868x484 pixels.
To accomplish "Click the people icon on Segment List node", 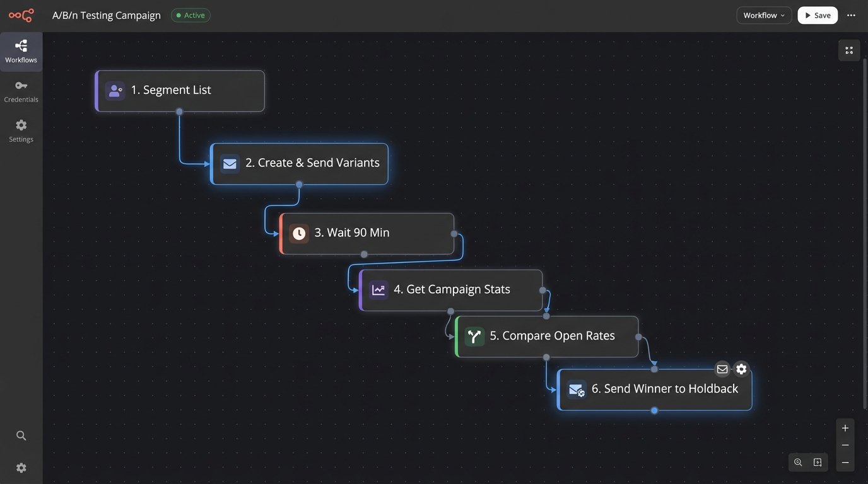I will pos(115,90).
